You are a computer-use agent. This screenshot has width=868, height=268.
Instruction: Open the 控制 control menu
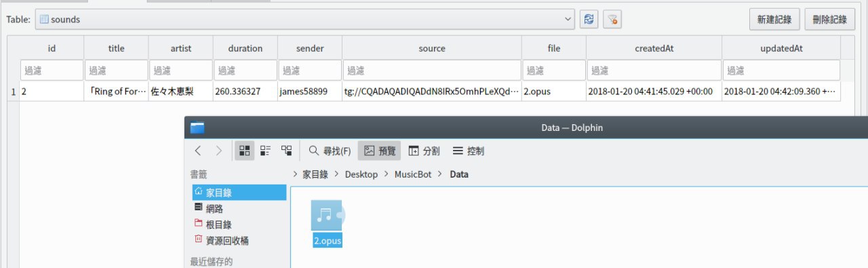pyautogui.click(x=469, y=151)
